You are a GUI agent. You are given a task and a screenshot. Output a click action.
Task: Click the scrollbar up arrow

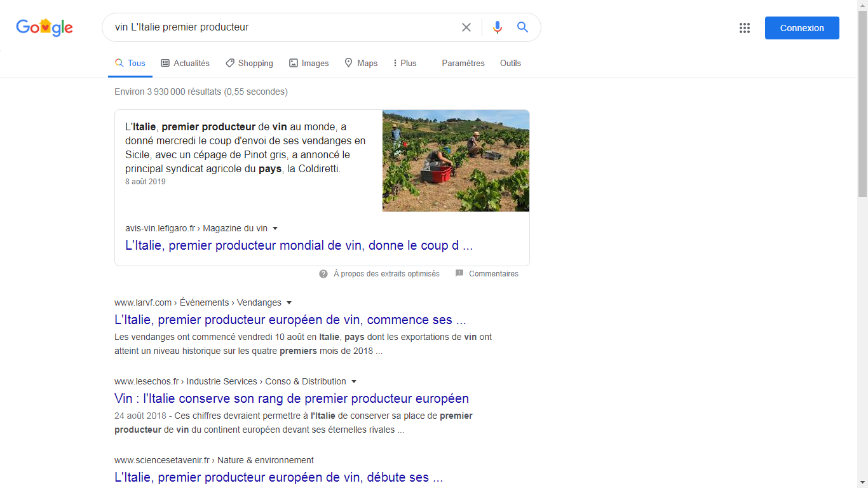862,5
